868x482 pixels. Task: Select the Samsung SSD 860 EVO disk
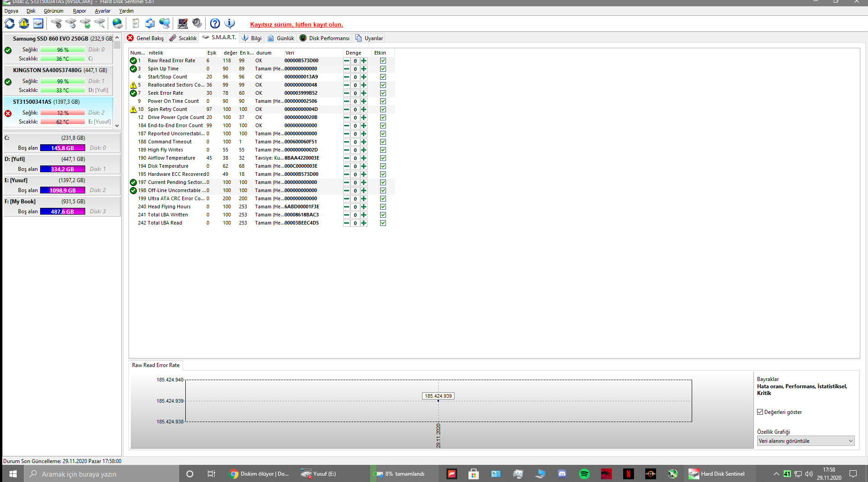pyautogui.click(x=58, y=48)
